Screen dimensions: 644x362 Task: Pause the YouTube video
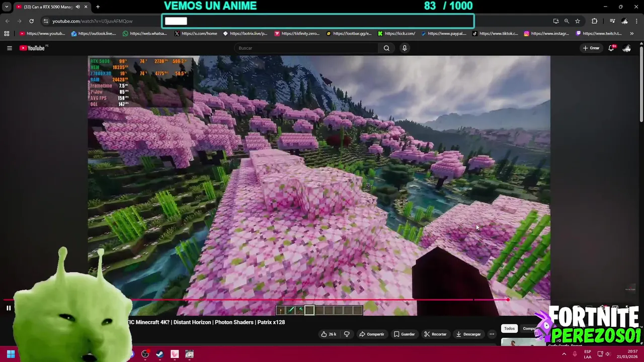9,308
